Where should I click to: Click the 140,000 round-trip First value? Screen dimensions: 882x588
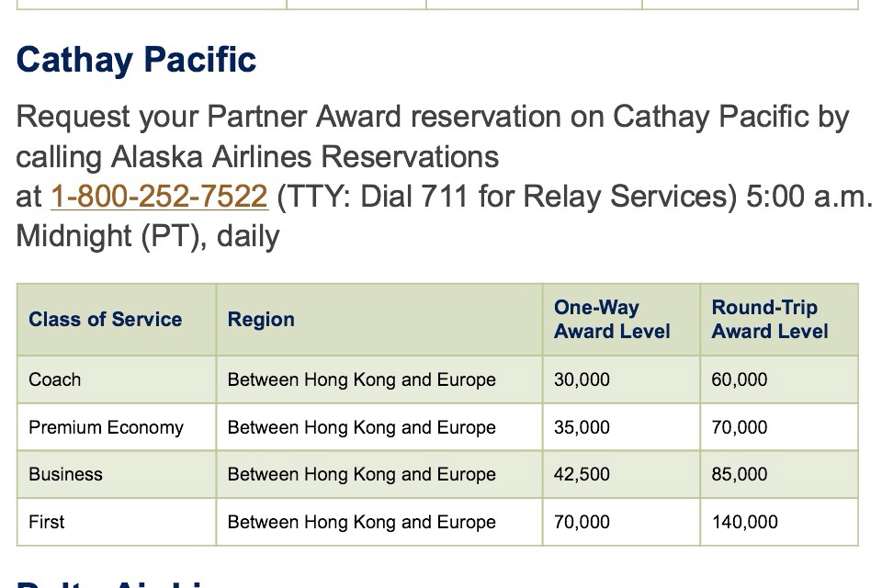click(744, 522)
